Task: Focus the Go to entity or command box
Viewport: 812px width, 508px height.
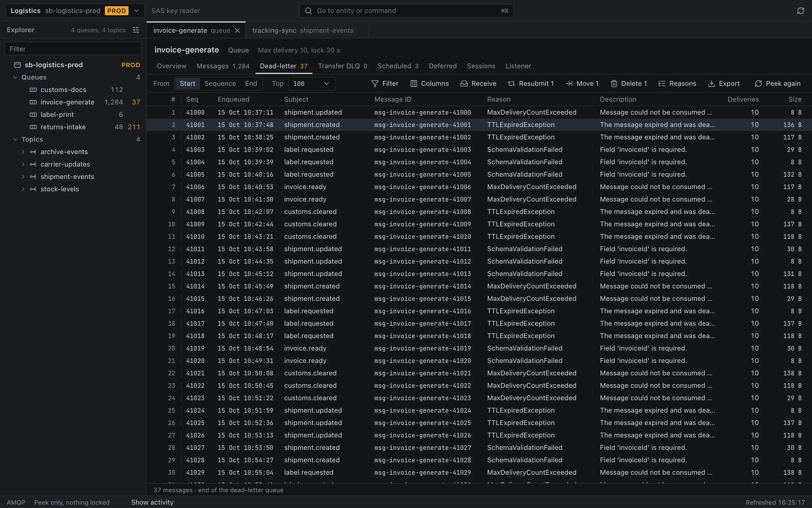Action: (x=406, y=11)
